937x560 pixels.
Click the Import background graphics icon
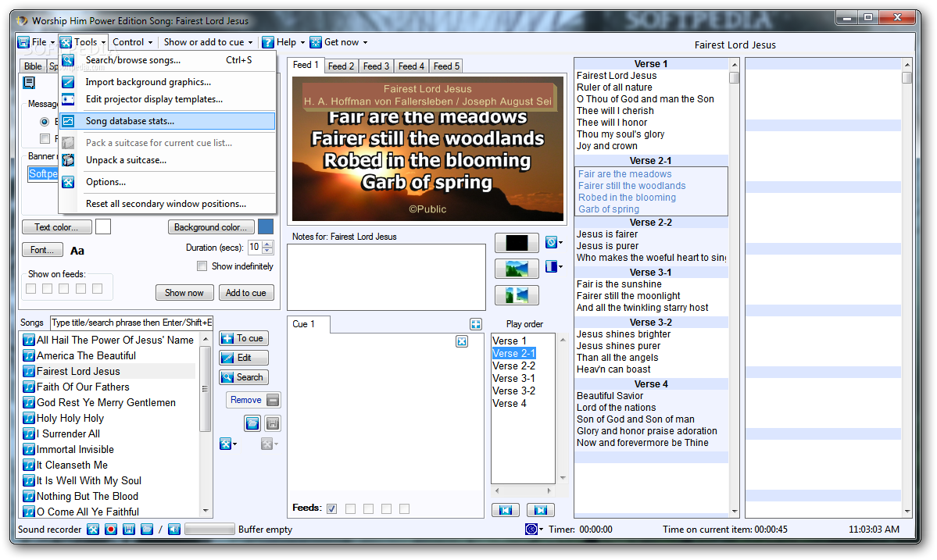point(68,82)
